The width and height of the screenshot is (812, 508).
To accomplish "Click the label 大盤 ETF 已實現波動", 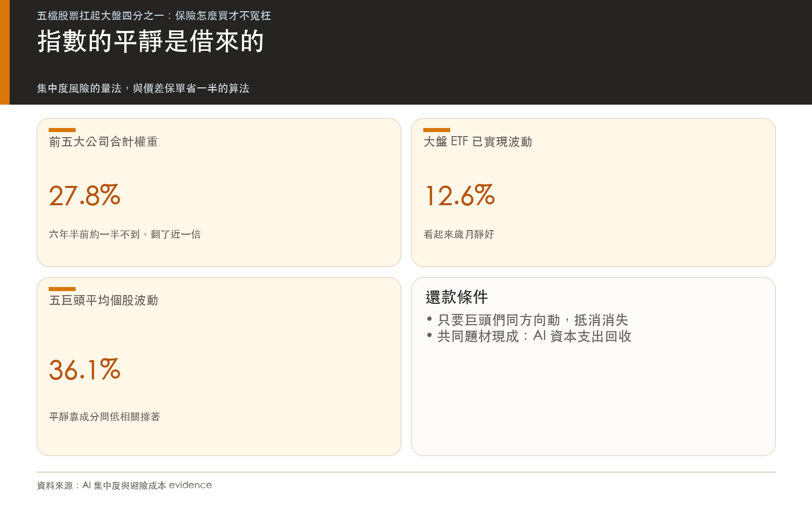I will 478,142.
